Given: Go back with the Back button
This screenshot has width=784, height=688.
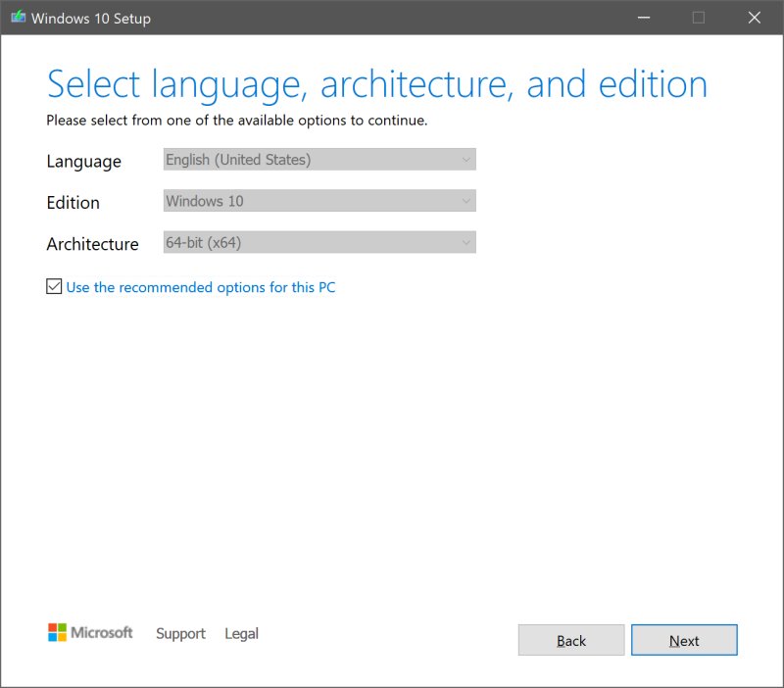Looking at the screenshot, I should [570, 641].
